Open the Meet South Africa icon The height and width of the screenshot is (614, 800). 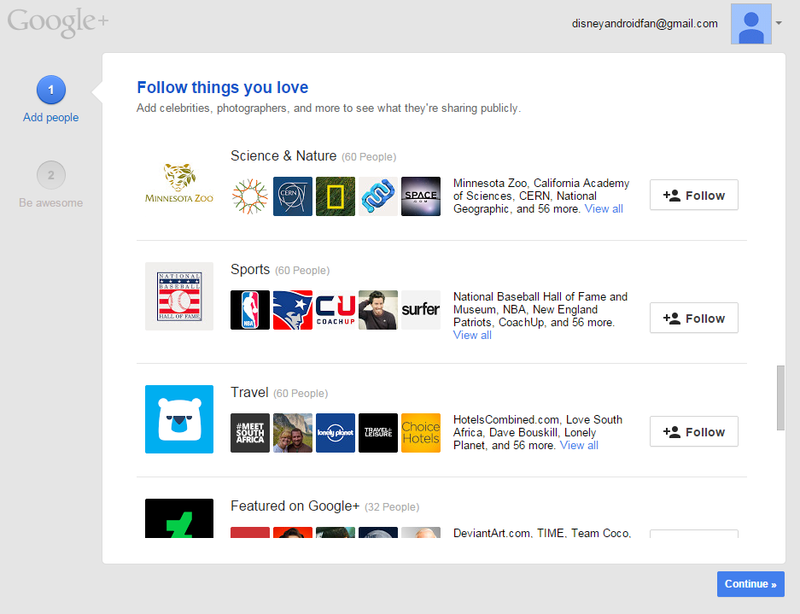[250, 433]
